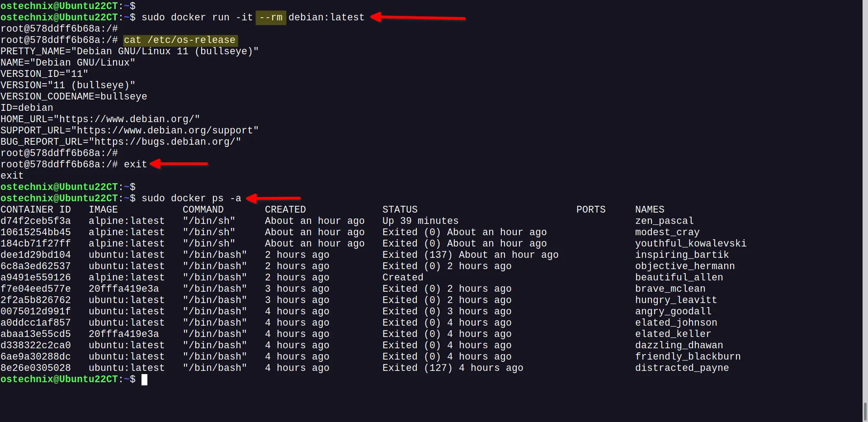Click the NAMES column header
The width and height of the screenshot is (868, 422).
[650, 209]
